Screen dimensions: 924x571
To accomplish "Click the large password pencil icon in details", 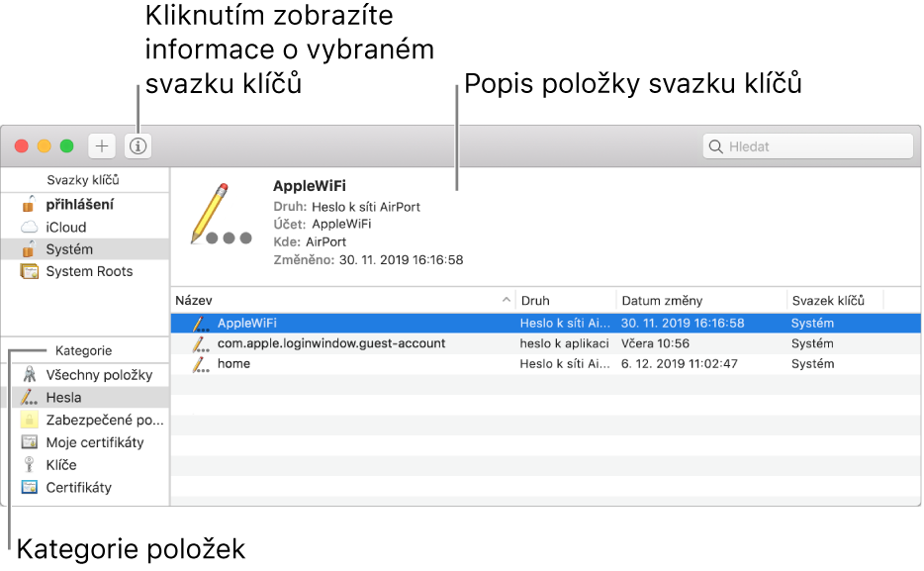I will click(x=221, y=214).
